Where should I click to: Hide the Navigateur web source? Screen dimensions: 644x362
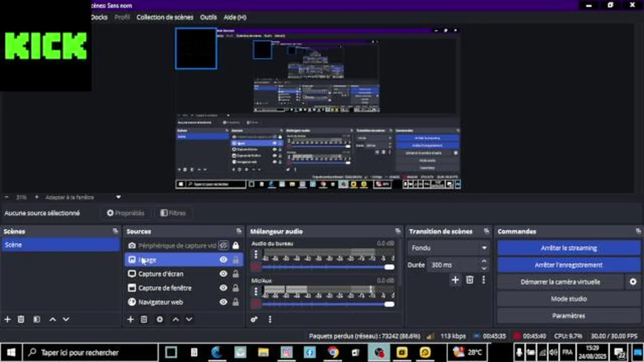tap(223, 302)
